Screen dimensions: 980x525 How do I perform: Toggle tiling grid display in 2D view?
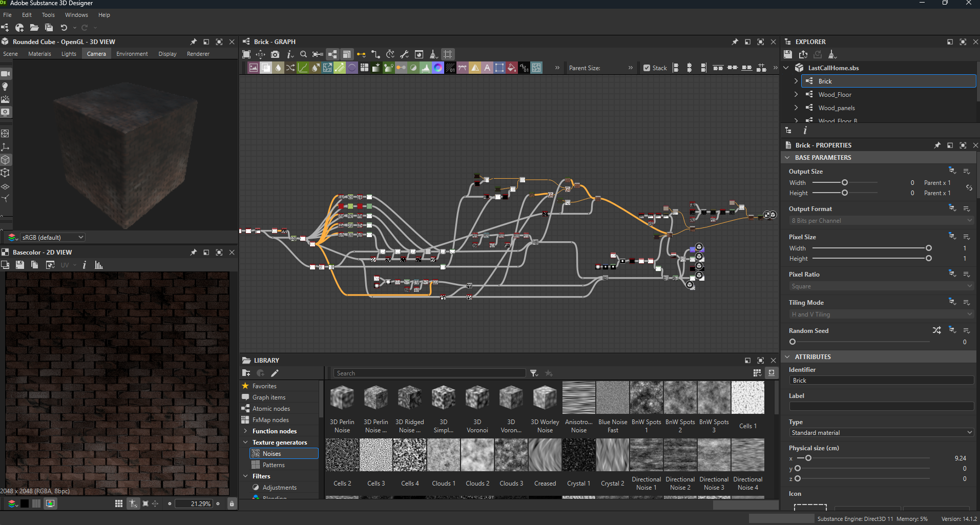119,503
